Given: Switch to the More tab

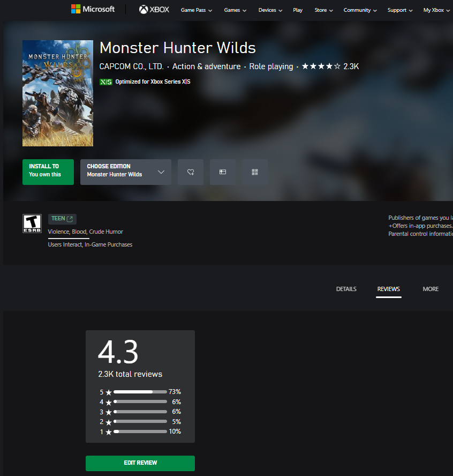Looking at the screenshot, I should pos(431,289).
